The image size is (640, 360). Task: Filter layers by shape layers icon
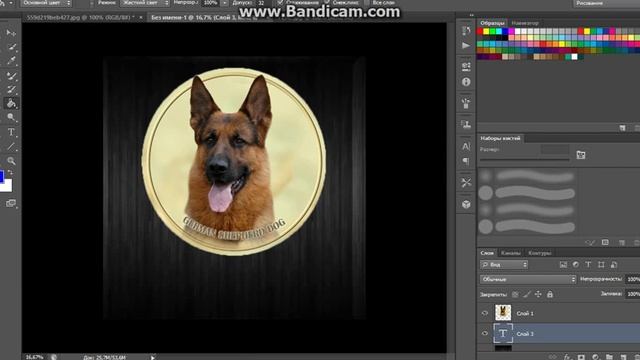pos(601,264)
